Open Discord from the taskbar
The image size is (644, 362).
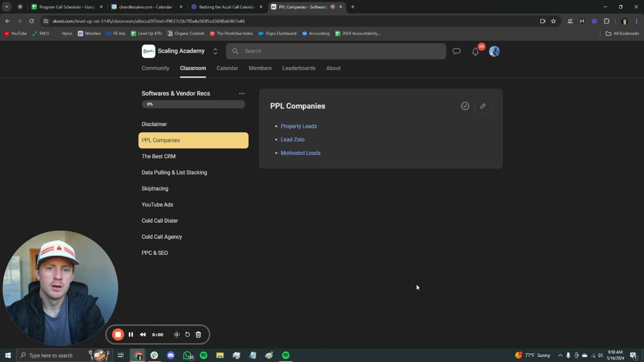[x=171, y=355]
